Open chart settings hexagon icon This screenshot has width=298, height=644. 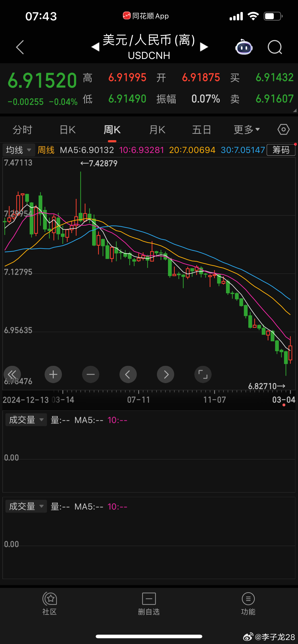pyautogui.click(x=283, y=130)
